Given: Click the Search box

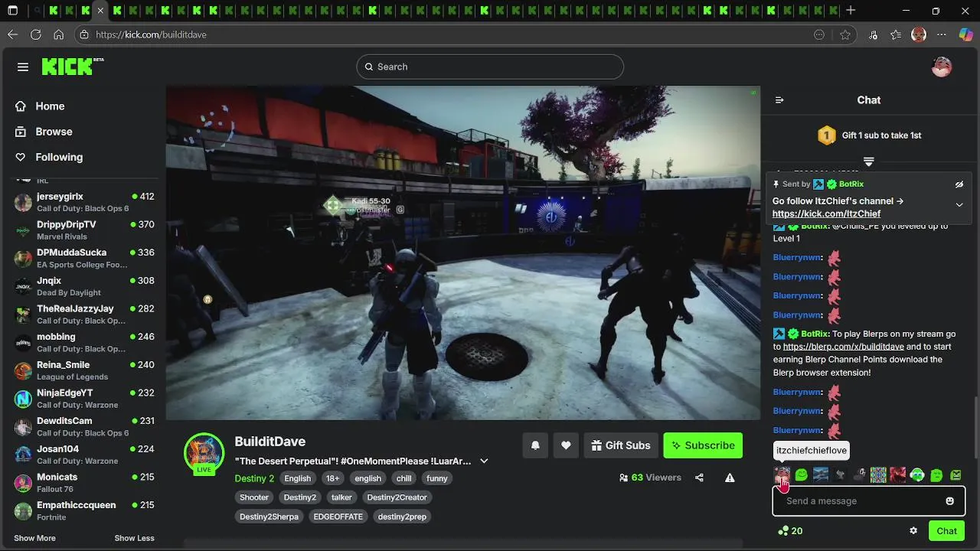Looking at the screenshot, I should point(490,67).
